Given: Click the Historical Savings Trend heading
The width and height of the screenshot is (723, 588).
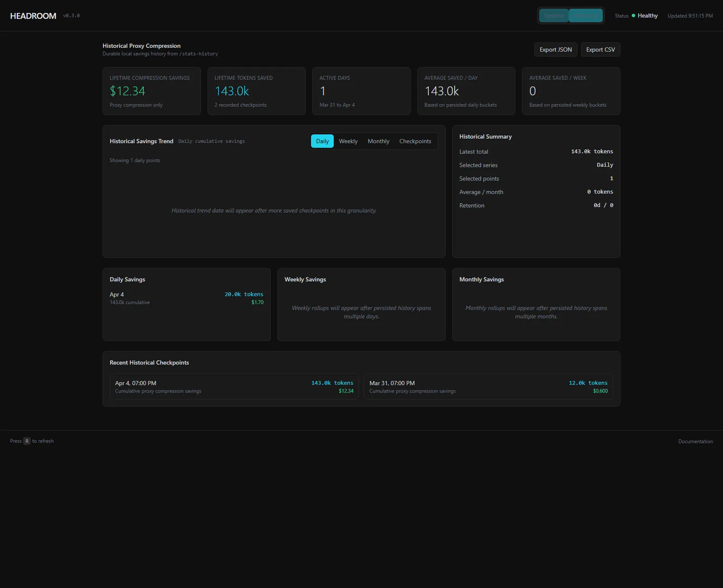Looking at the screenshot, I should [x=141, y=141].
